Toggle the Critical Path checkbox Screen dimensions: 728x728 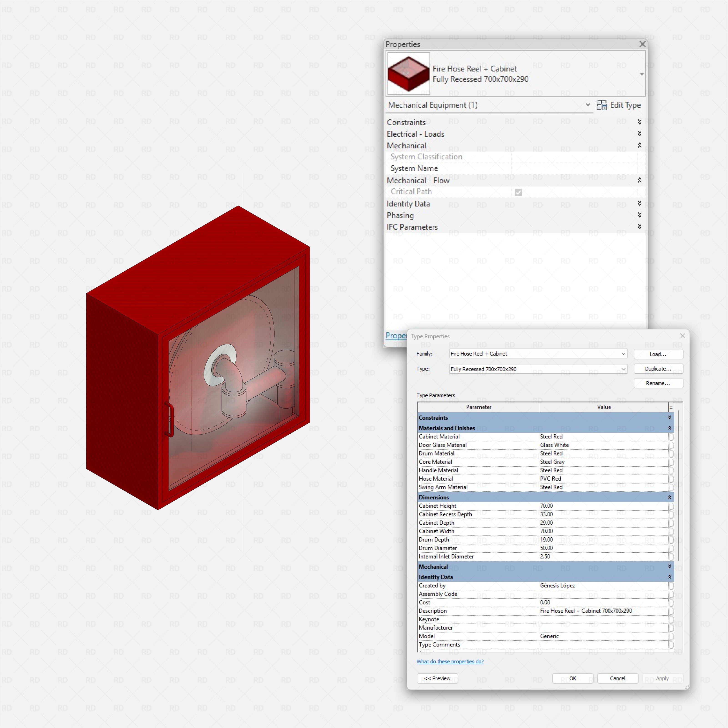click(518, 192)
